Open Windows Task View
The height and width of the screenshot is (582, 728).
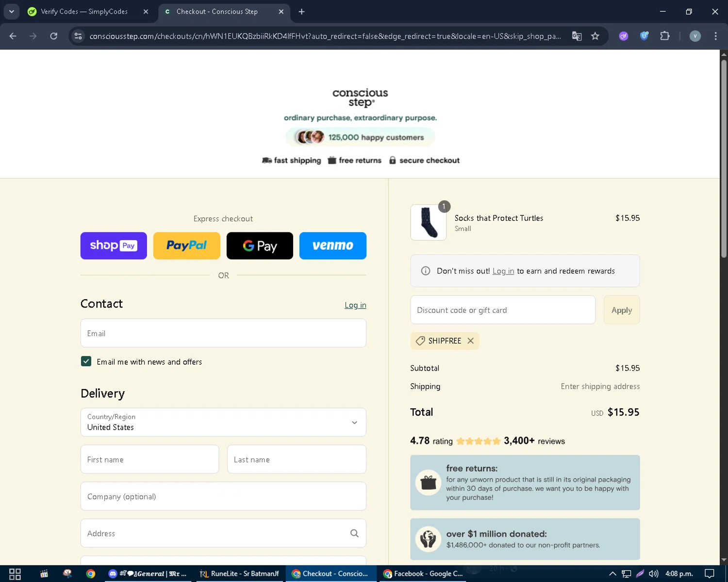(15, 574)
